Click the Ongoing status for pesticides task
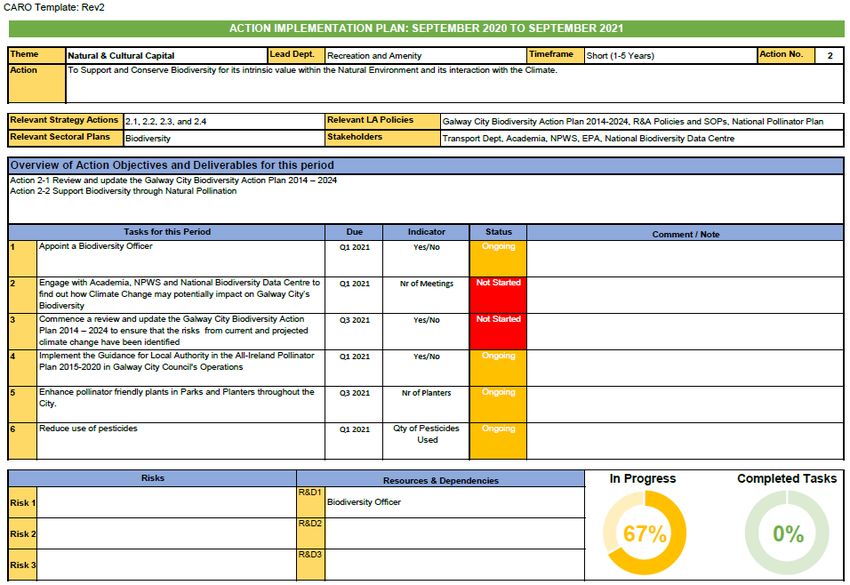The width and height of the screenshot is (850, 585). [x=498, y=441]
